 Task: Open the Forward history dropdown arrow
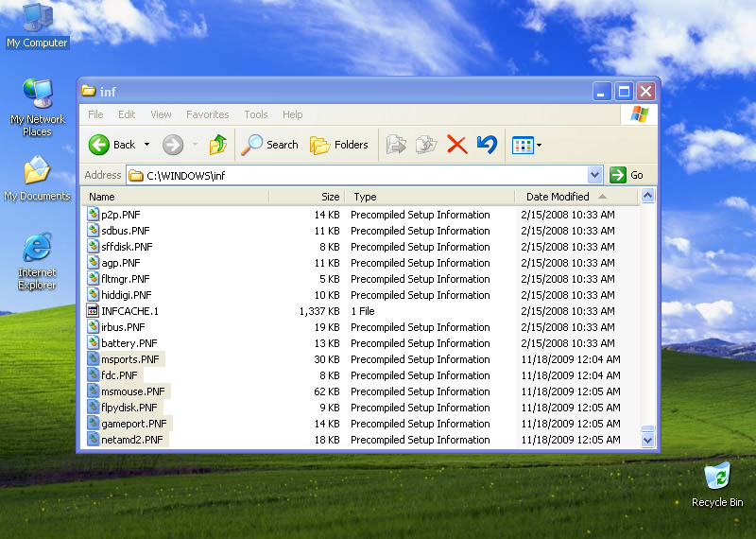coord(196,145)
